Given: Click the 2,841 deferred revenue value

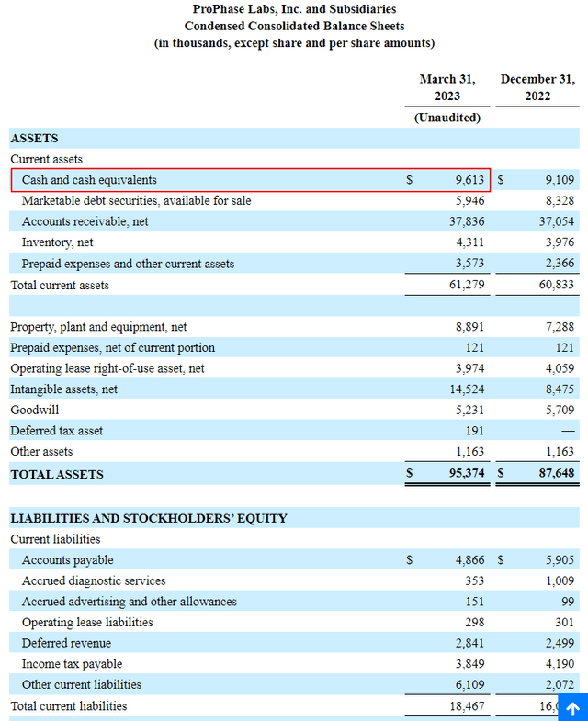Looking at the screenshot, I should 469,643.
